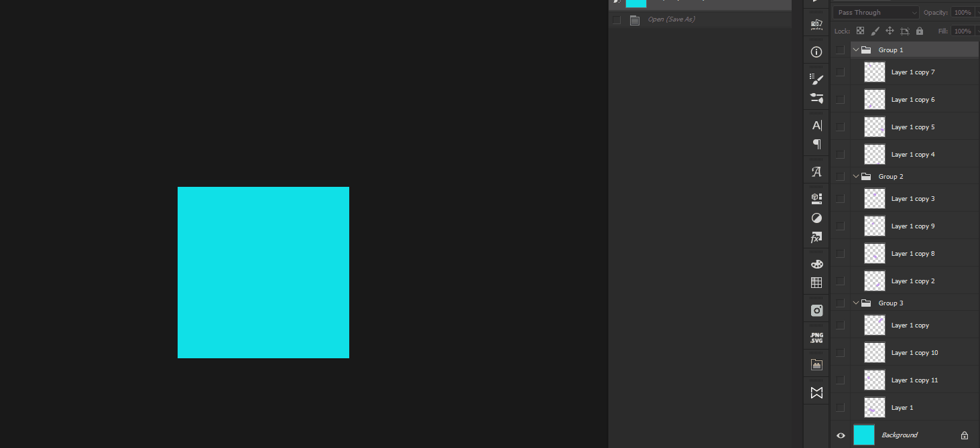Collapse Group 2
This screenshot has width=980, height=448.
click(x=855, y=176)
